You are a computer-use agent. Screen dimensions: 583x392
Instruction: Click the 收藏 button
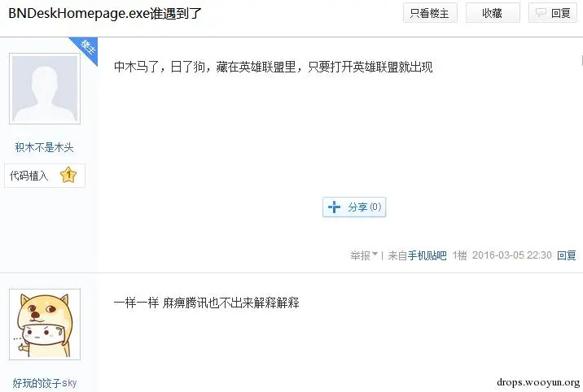click(x=493, y=13)
